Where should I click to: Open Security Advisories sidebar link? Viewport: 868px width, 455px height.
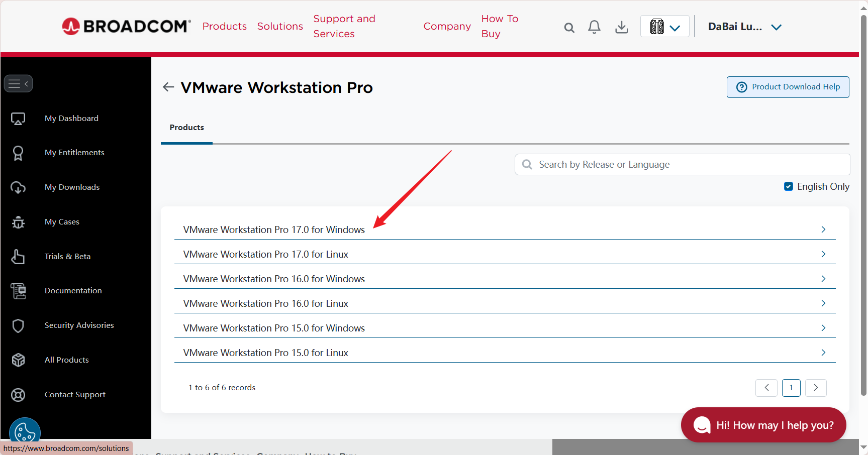pyautogui.click(x=79, y=325)
